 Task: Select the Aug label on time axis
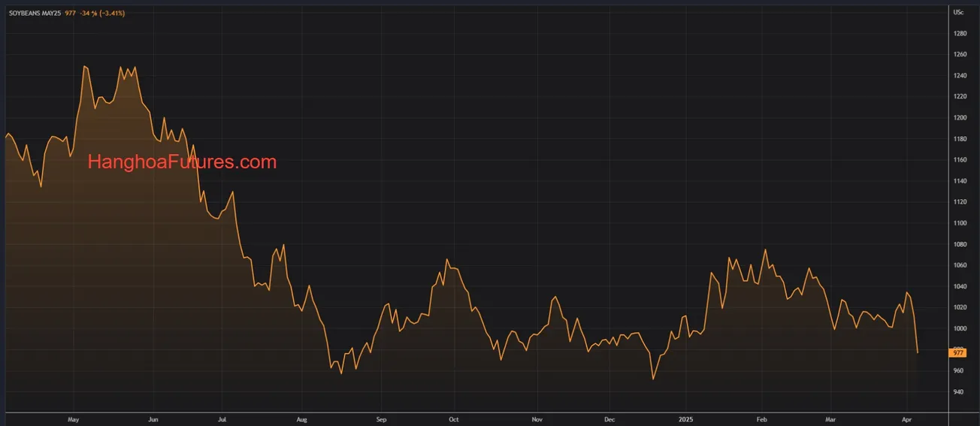click(301, 418)
